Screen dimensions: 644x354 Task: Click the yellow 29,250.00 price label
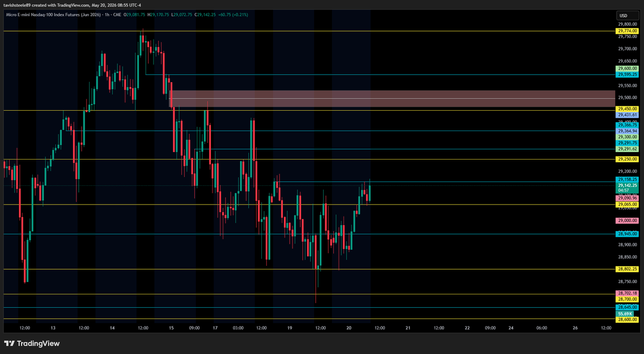tap(627, 159)
